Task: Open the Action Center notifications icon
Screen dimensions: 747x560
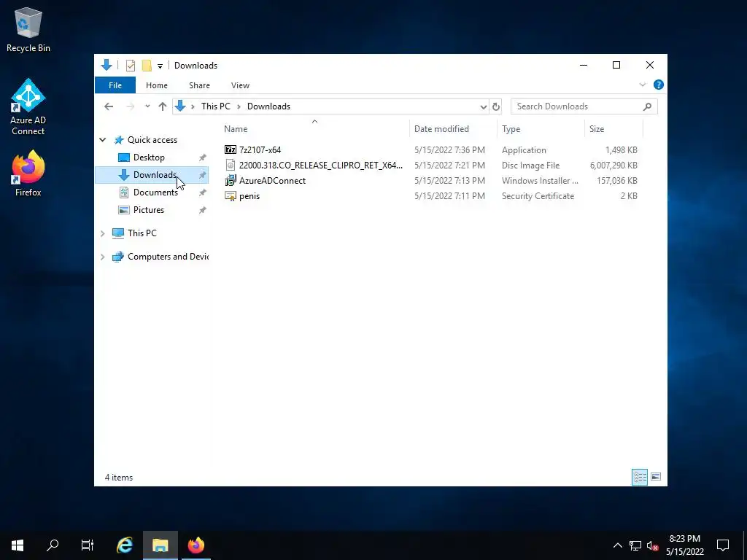Action: pyautogui.click(x=723, y=545)
